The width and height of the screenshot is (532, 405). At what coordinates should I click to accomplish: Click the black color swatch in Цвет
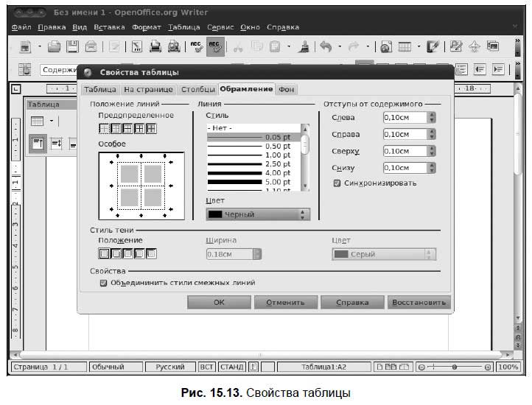tap(214, 214)
